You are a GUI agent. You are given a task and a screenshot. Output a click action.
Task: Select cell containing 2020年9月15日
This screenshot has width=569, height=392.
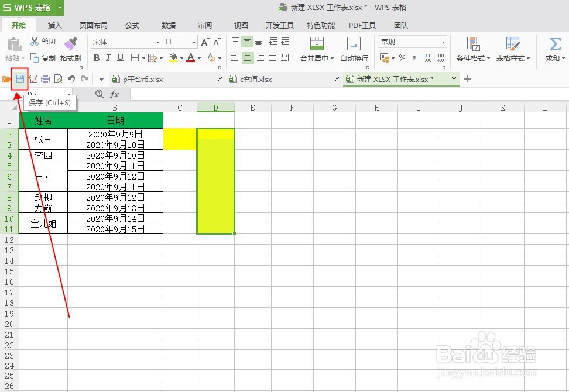(115, 229)
